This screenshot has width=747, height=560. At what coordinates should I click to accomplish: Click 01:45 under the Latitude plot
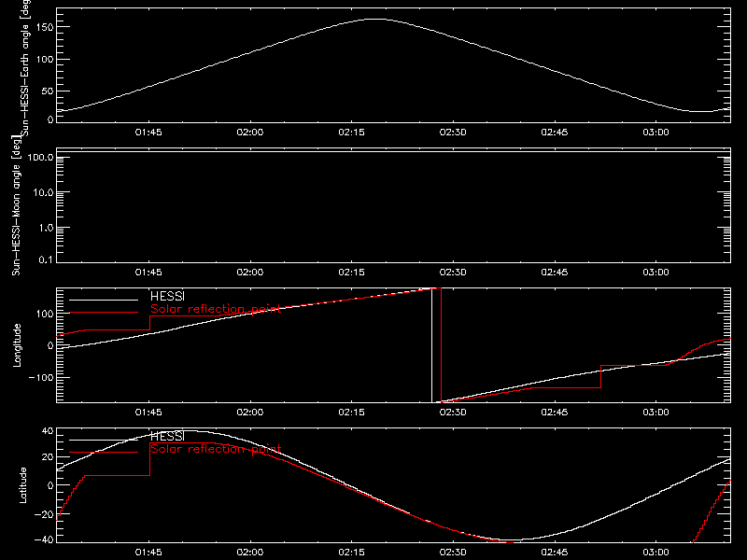coord(148,552)
